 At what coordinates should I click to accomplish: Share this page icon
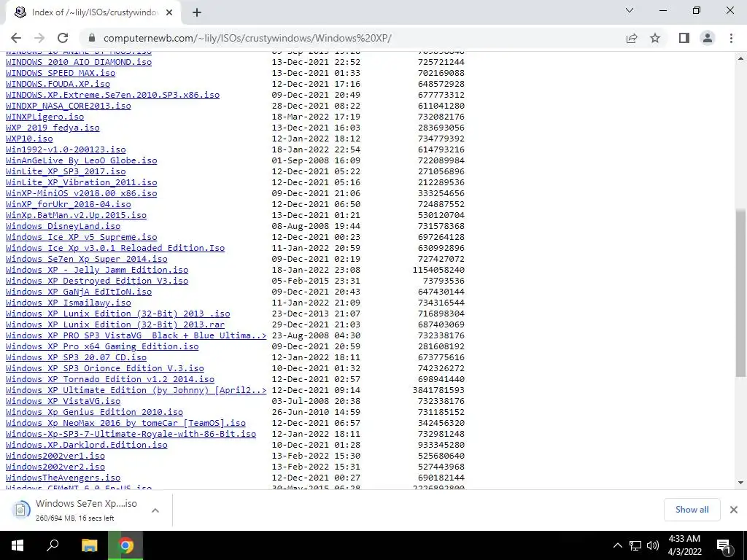point(632,38)
